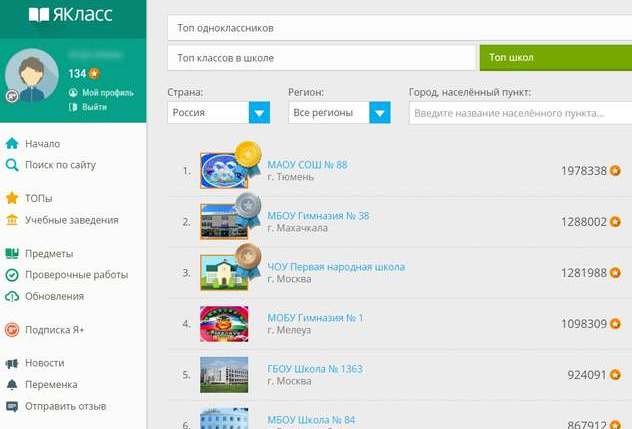Viewport: 632px width, 429px height.
Task: Click the exit door icon beside Выйти
Action: pyautogui.click(x=73, y=107)
